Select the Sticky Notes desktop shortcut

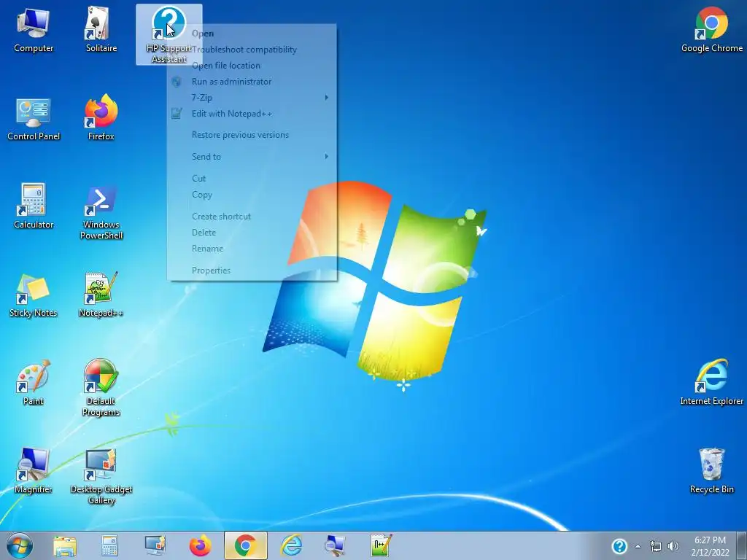(x=34, y=295)
